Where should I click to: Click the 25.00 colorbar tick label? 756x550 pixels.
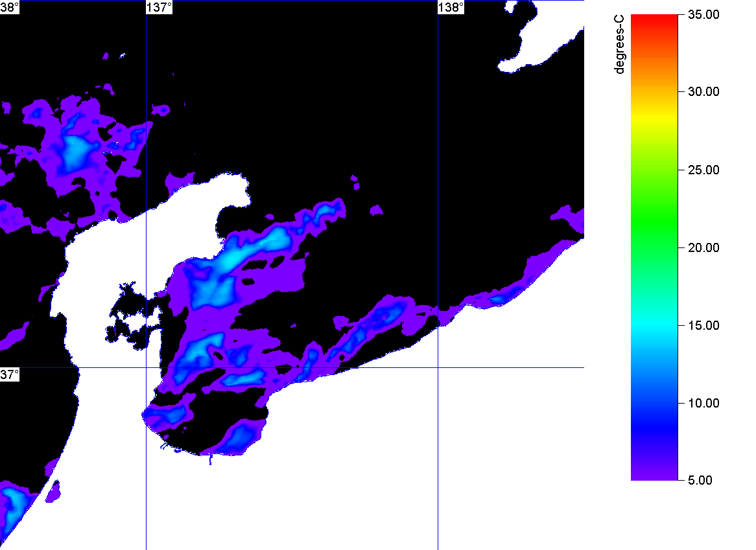(703, 170)
